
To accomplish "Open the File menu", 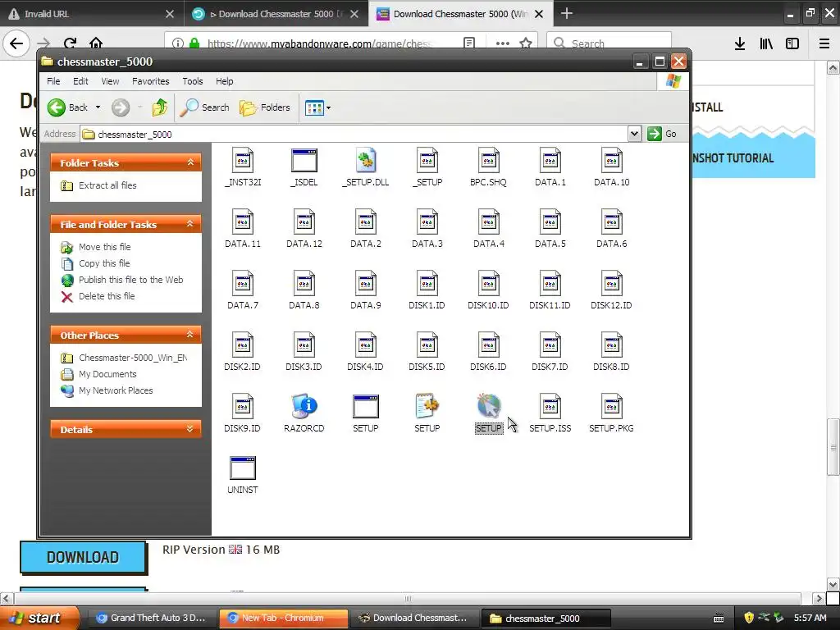I will click(53, 81).
